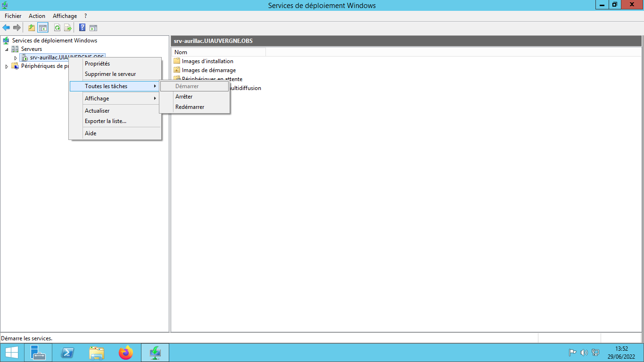Click the Images de démarrage folder icon
644x362 pixels.
pyautogui.click(x=177, y=70)
